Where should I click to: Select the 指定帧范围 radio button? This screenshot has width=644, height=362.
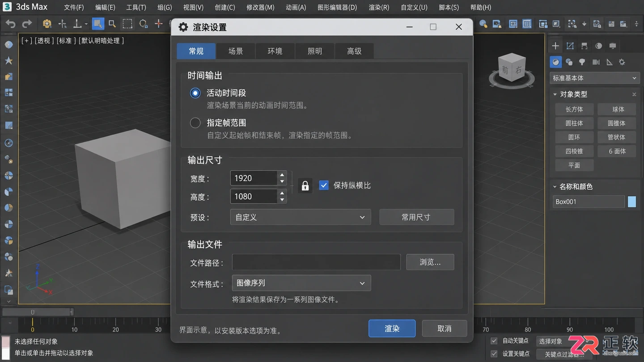click(195, 122)
